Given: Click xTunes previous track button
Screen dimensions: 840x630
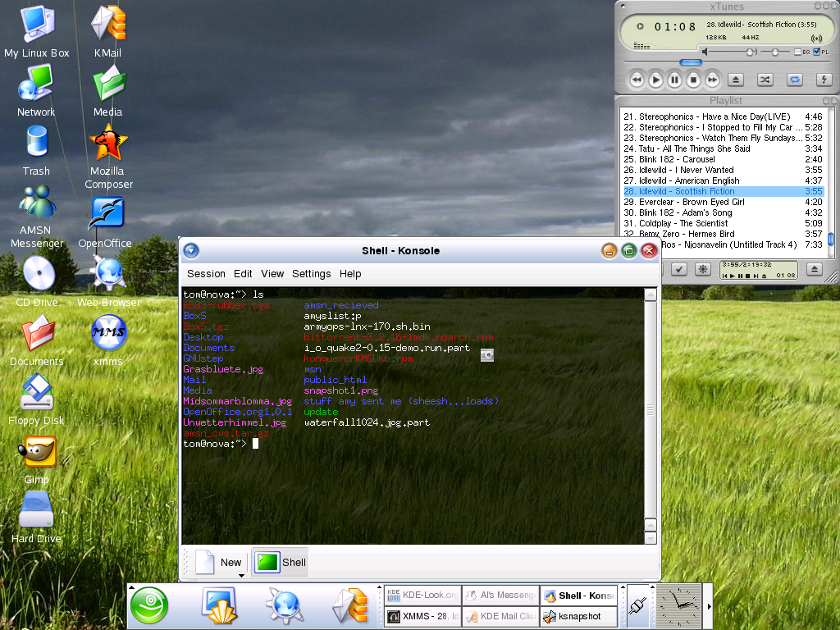Looking at the screenshot, I should (x=637, y=80).
